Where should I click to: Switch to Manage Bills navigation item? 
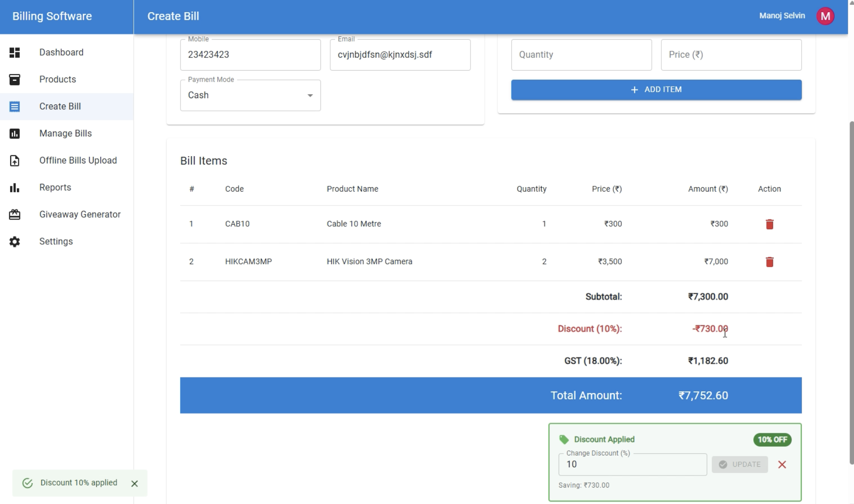pyautogui.click(x=65, y=133)
